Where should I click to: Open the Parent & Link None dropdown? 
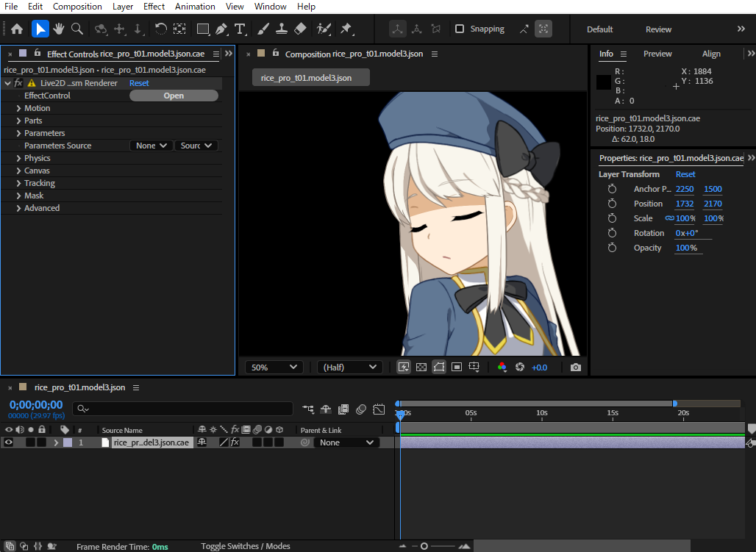(346, 442)
